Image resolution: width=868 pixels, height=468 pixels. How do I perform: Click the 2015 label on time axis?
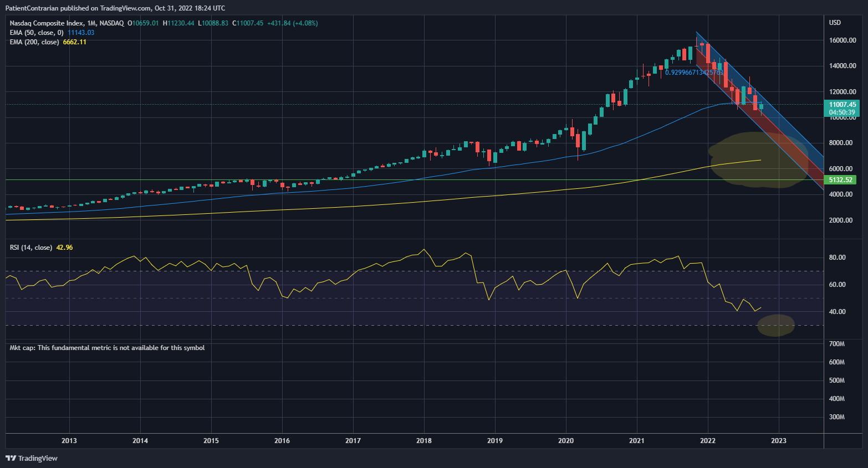pyautogui.click(x=211, y=441)
